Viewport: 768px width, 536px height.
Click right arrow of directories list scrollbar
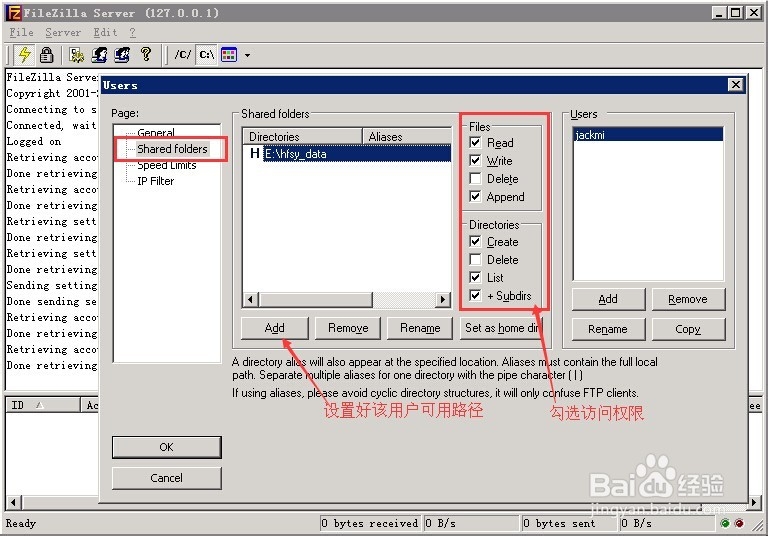[x=443, y=299]
